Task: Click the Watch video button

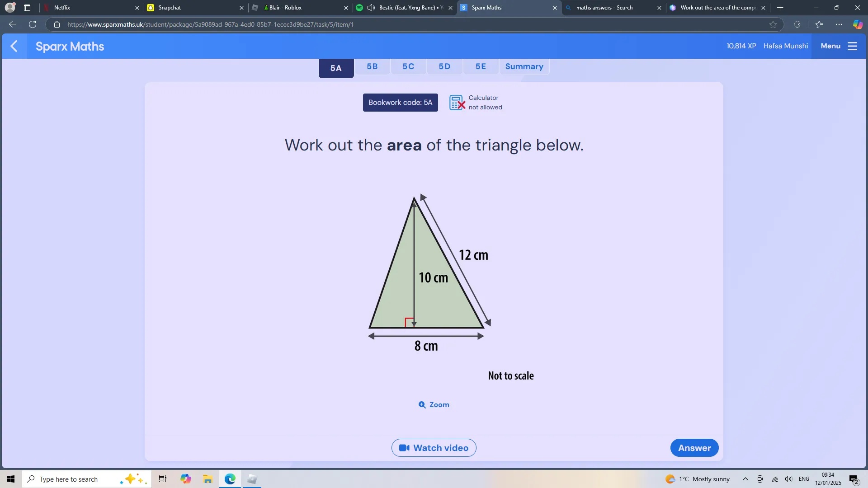Action: coord(433,448)
